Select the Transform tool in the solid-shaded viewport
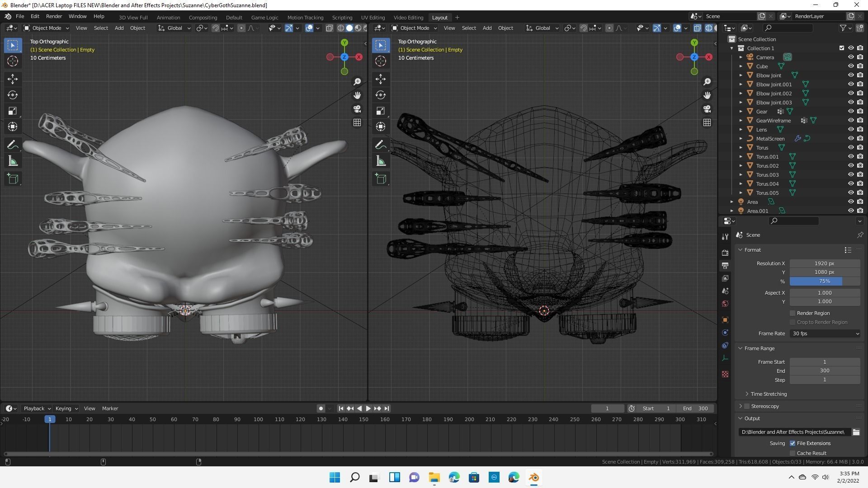Viewport: 868px width, 488px height. point(13,127)
